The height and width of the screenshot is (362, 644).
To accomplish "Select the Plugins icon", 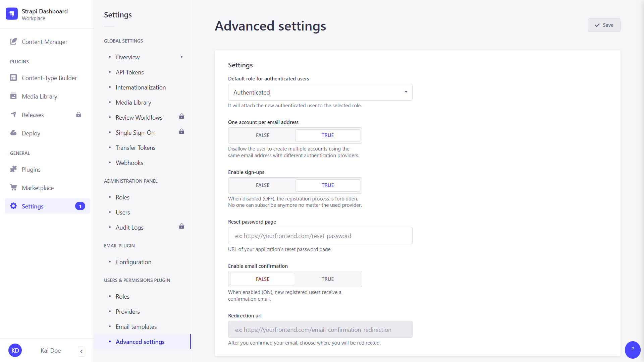I will [x=13, y=169].
